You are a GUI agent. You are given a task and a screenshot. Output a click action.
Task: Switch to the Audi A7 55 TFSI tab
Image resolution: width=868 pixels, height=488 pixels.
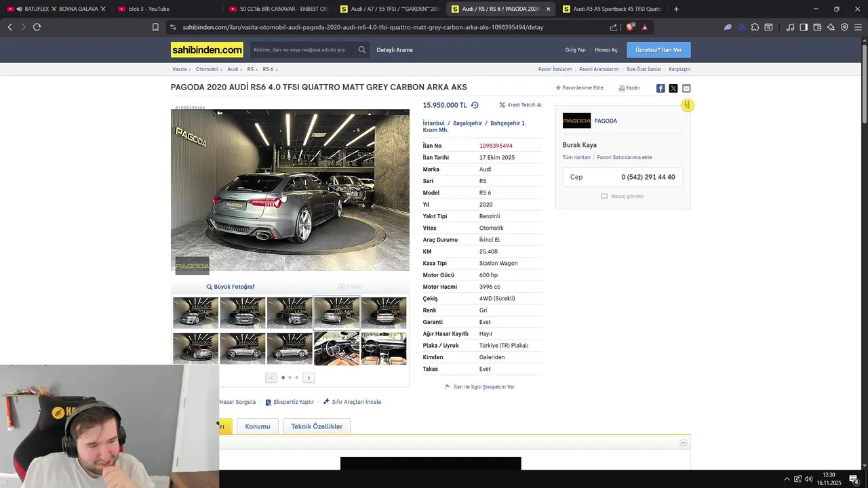[x=389, y=9]
